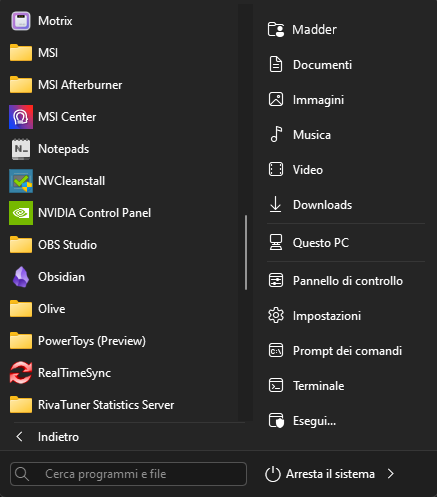Expand the MSI folder entry

coord(123,53)
